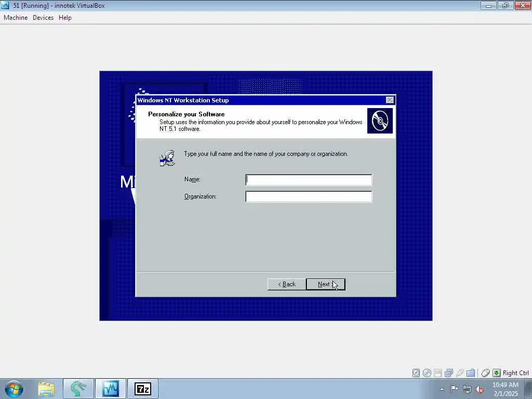
Task: Click the floppy drive status icon
Action: [437, 373]
